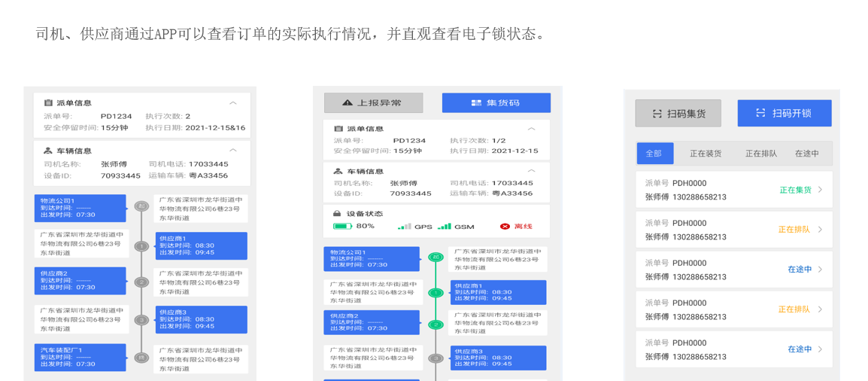Click the 正在集货 status label
This screenshot has width=868, height=381.
pos(795,190)
